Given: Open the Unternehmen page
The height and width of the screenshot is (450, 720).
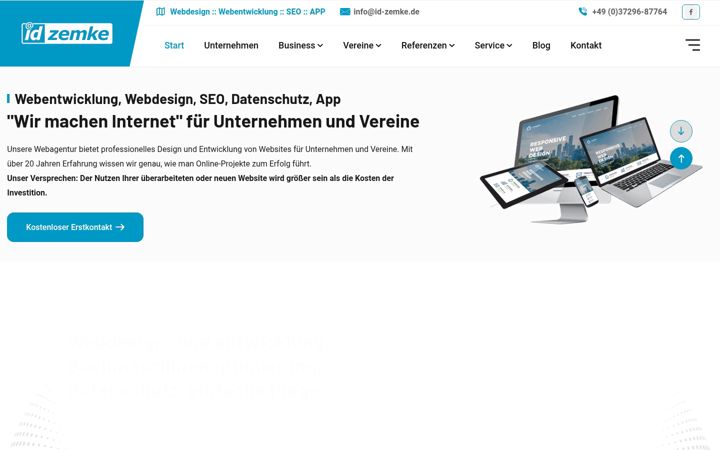Looking at the screenshot, I should coord(231,45).
